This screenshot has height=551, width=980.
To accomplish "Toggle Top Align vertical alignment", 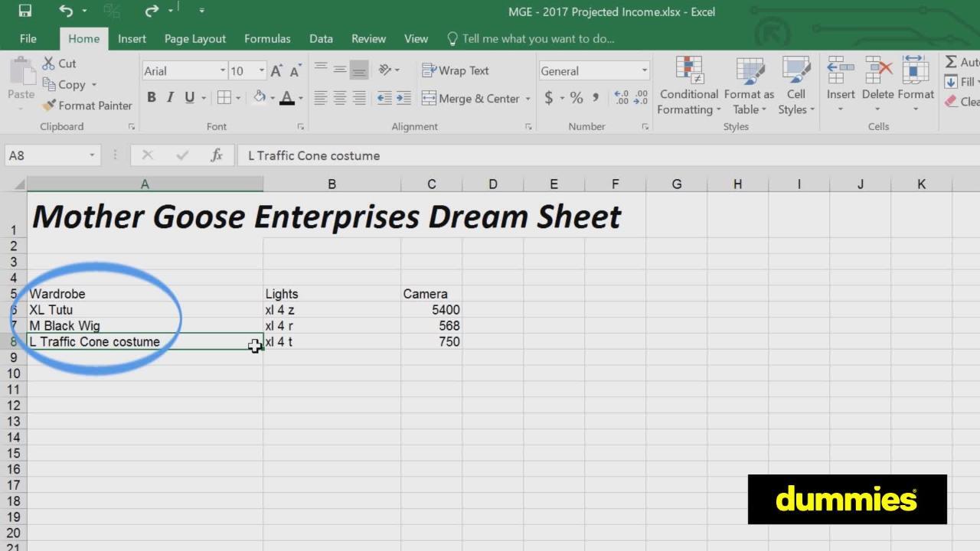I will (x=321, y=70).
